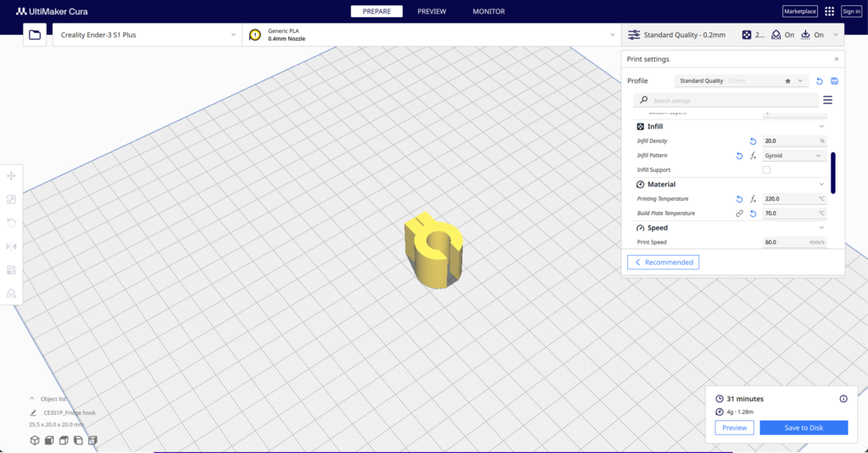Image resolution: width=868 pixels, height=453 pixels.
Task: Show print time info icon
Action: [843, 399]
